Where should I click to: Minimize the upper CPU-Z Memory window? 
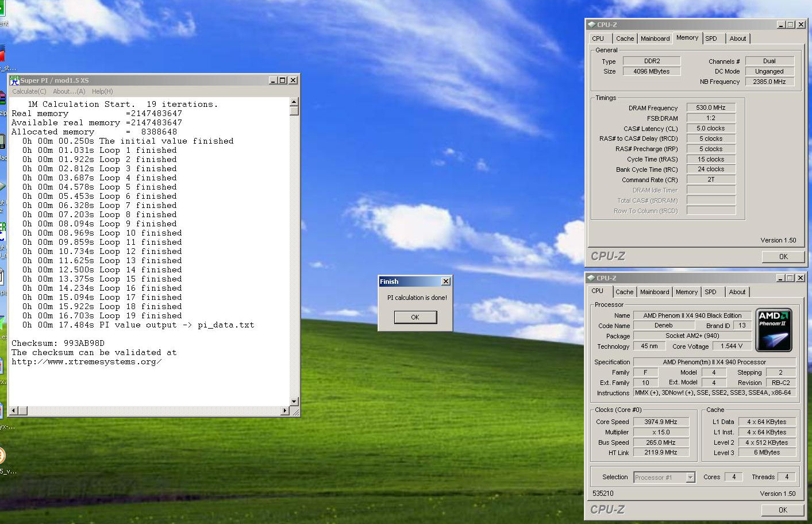(x=781, y=25)
